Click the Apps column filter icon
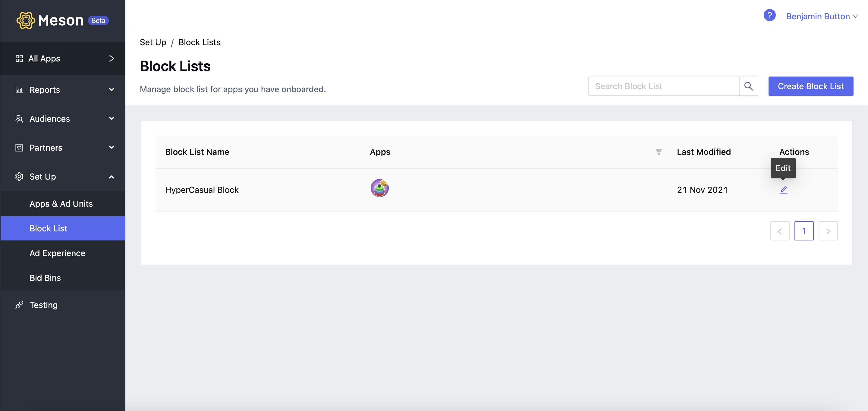Image resolution: width=868 pixels, height=411 pixels. point(659,152)
